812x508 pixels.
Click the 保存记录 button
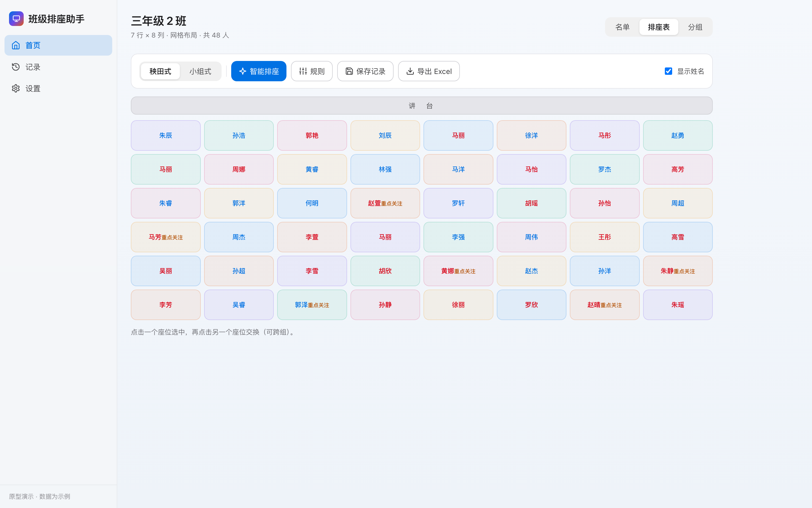(365, 71)
